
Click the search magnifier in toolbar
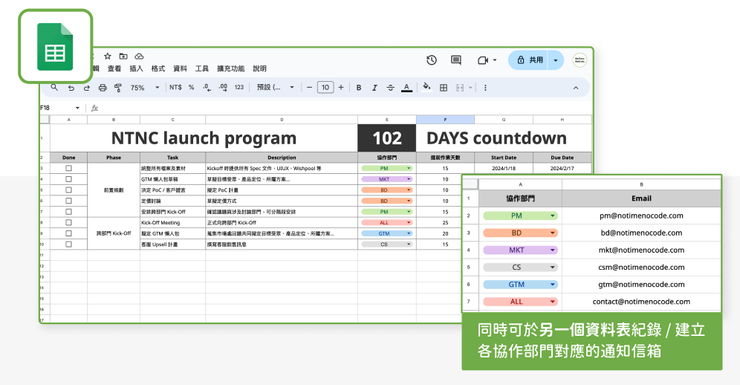coord(55,87)
